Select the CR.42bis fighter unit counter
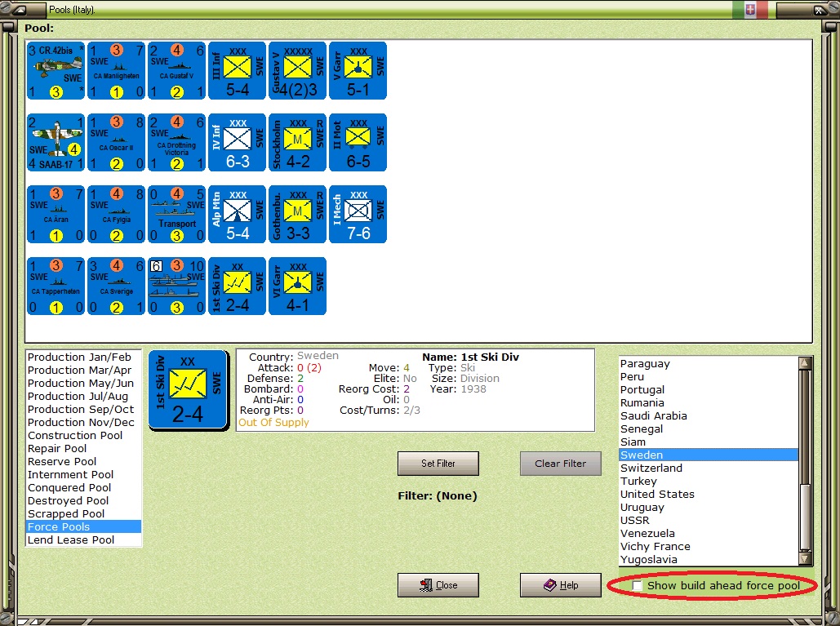The image size is (840, 626). tap(56, 71)
